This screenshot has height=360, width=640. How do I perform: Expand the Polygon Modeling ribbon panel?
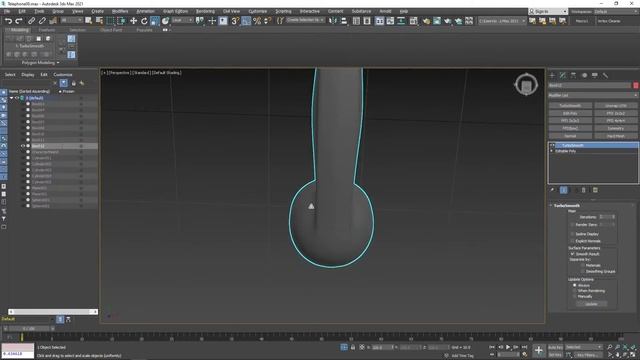(40, 62)
